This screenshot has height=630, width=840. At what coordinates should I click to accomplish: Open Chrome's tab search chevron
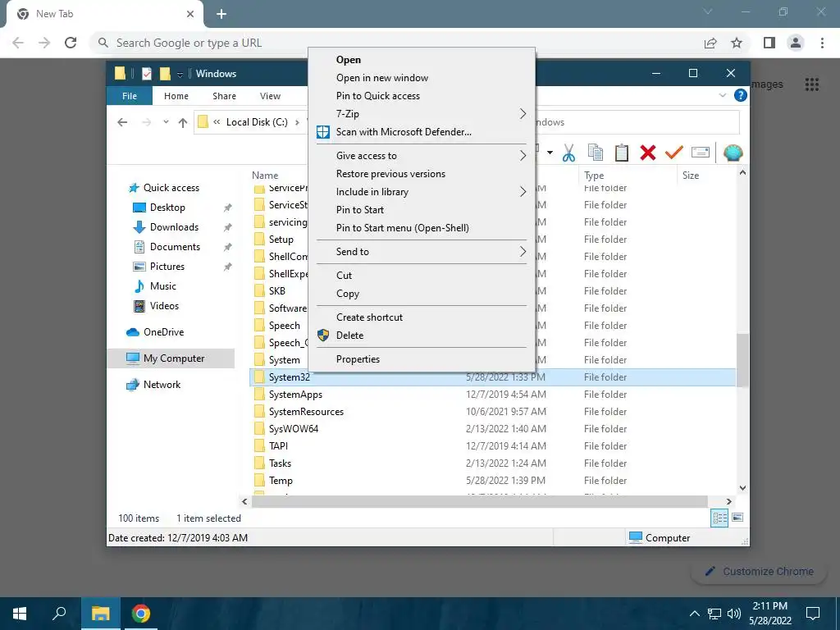708,11
